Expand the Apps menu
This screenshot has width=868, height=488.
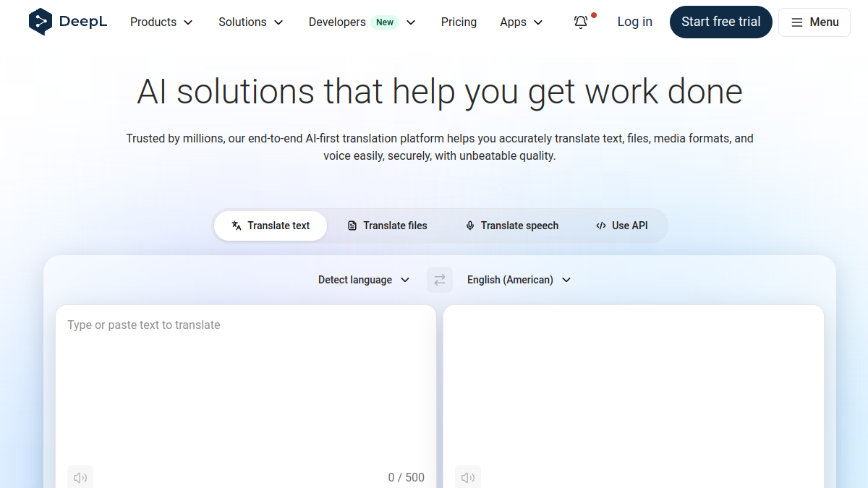coord(522,22)
